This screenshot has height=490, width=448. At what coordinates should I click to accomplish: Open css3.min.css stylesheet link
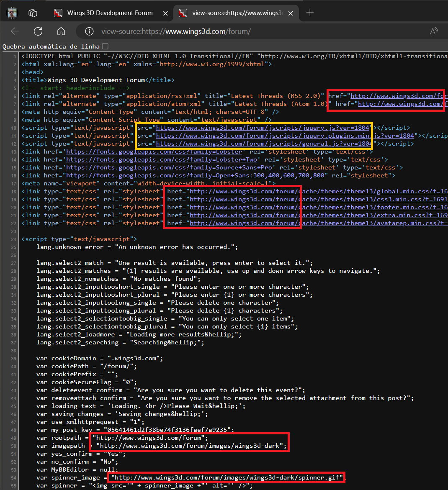pos(319,199)
